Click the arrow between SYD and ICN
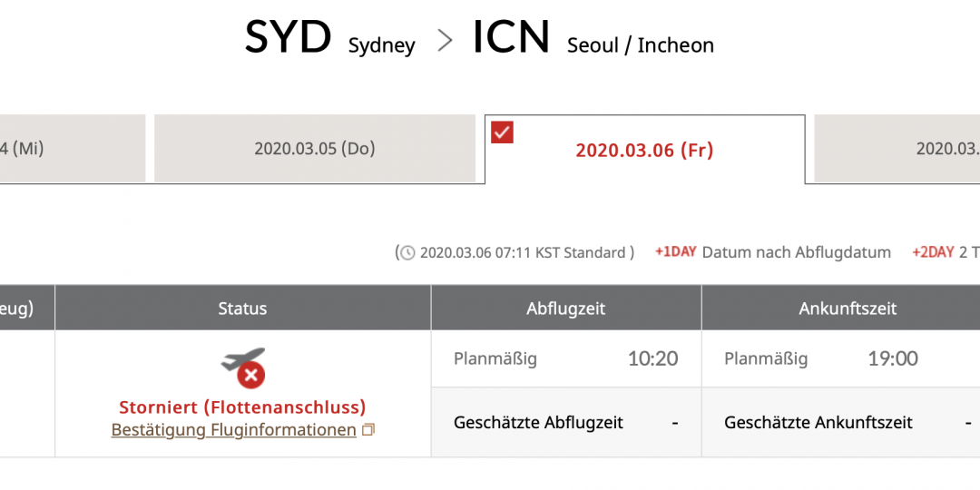Viewport: 980px width, 490px height. pyautogui.click(x=445, y=41)
